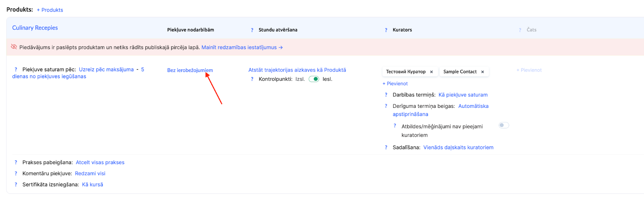Click + Pievienot under curators
The height and width of the screenshot is (200, 644).
395,84
